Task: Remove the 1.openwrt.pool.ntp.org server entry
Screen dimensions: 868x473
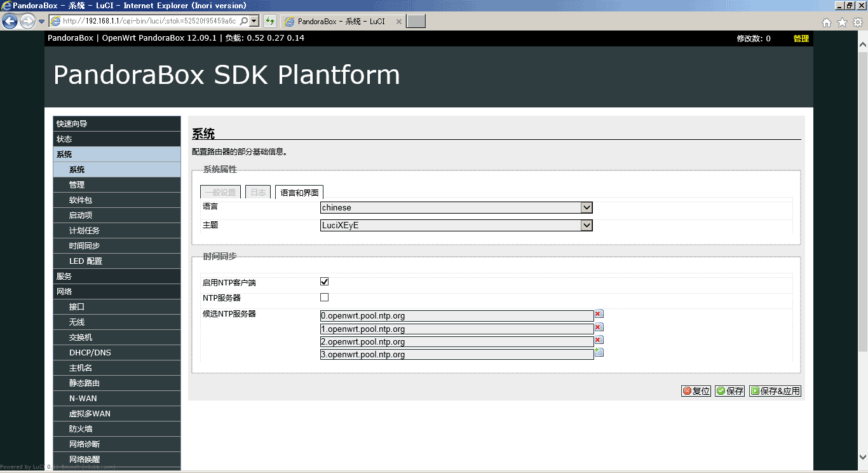Action: pos(599,327)
